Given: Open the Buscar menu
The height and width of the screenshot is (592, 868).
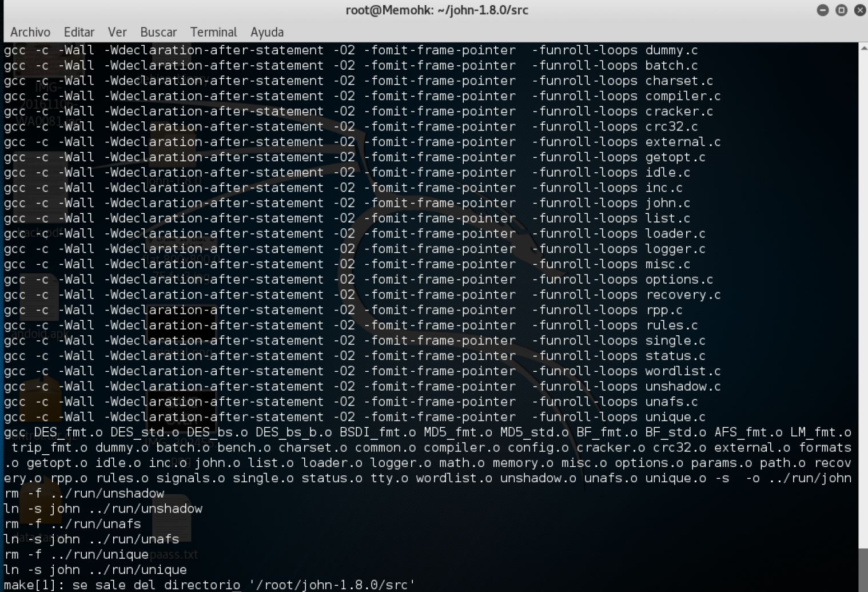Looking at the screenshot, I should tap(158, 32).
